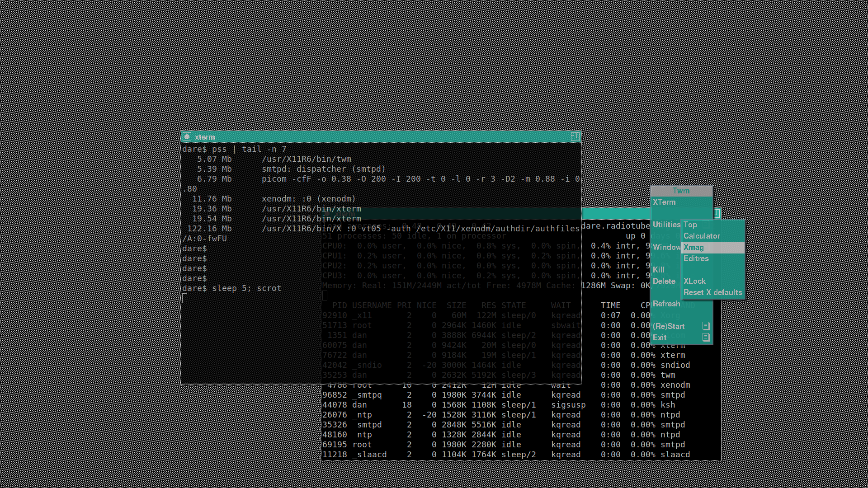Image resolution: width=868 pixels, height=488 pixels.
Task: Choose Delete in the Twm menu
Action: [664, 281]
